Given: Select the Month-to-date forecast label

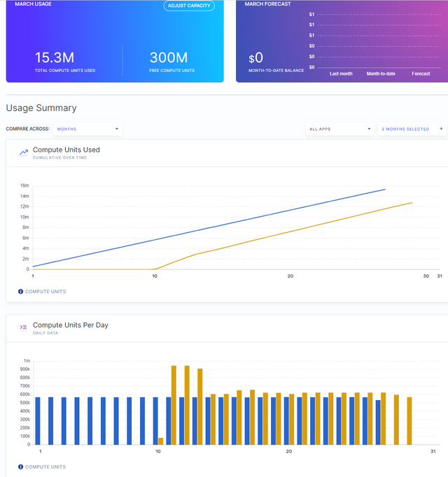Looking at the screenshot, I should [381, 73].
